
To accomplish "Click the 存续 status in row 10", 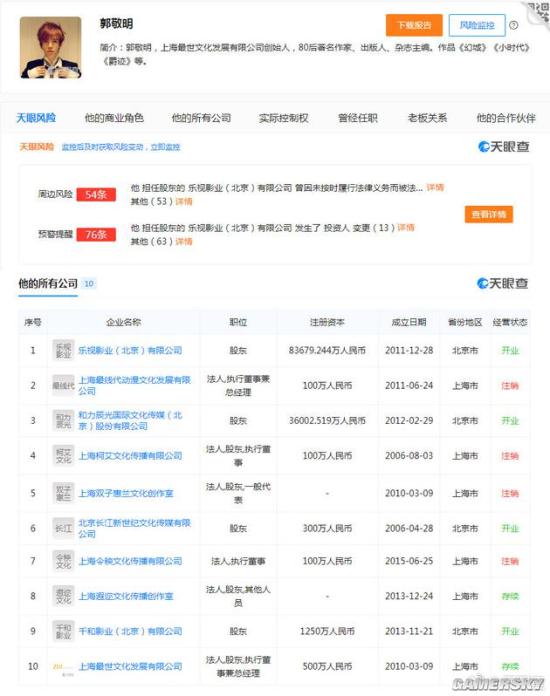I will 510,667.
